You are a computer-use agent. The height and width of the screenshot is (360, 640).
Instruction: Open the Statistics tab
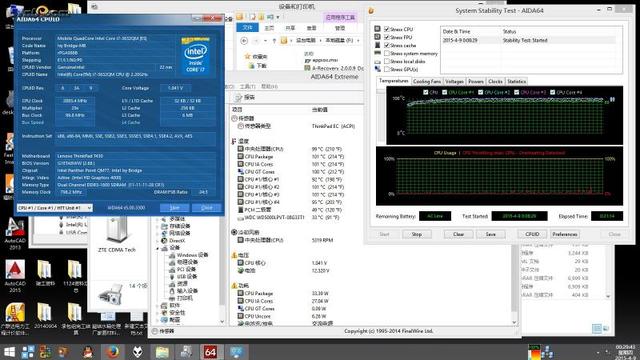pyautogui.click(x=516, y=81)
